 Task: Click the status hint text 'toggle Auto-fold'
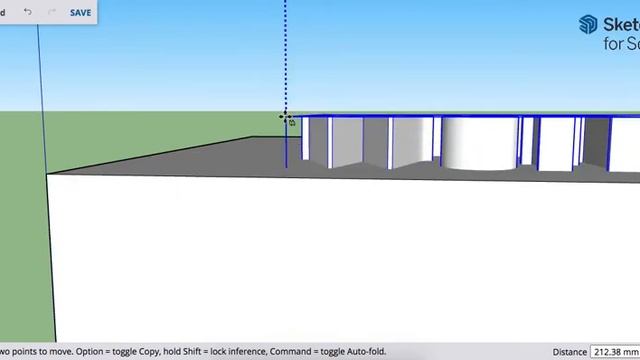point(352,351)
